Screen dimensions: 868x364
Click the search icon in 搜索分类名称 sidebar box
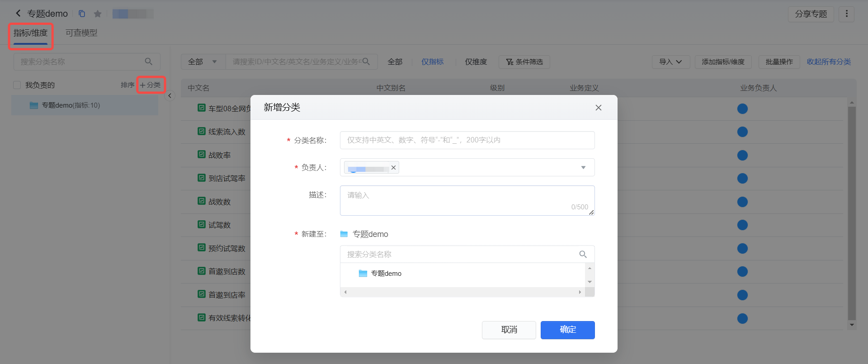148,61
